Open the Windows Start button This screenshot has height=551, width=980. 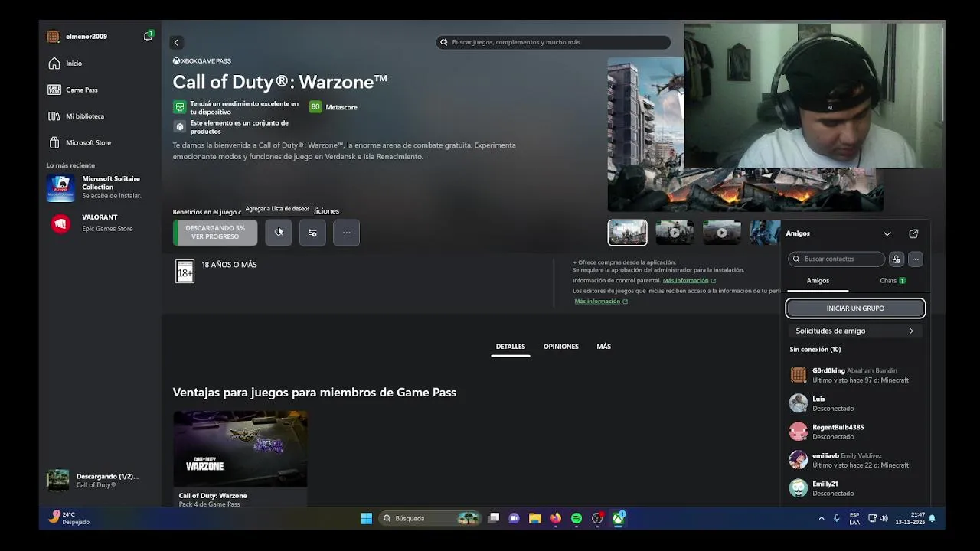coord(367,518)
